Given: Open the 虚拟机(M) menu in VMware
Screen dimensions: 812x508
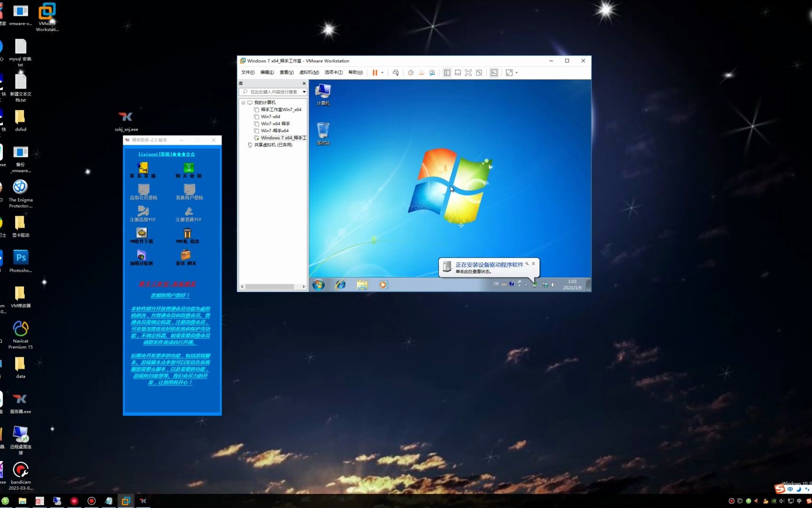Looking at the screenshot, I should pos(309,72).
